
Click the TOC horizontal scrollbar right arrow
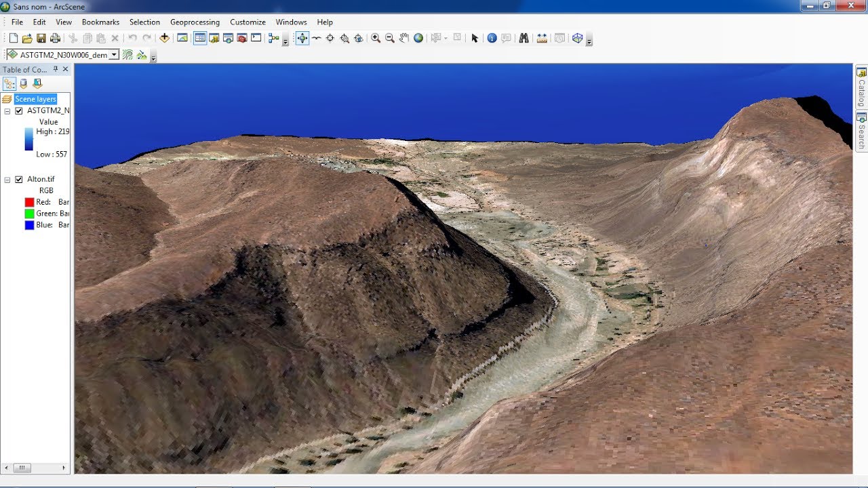pos(64,468)
